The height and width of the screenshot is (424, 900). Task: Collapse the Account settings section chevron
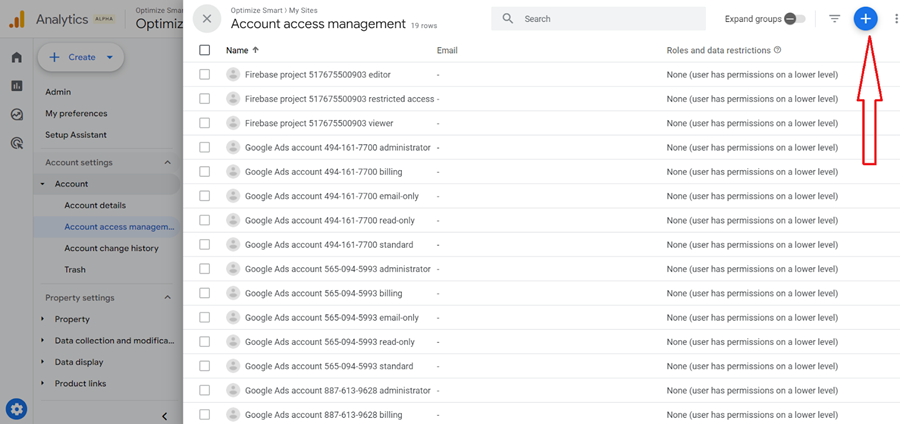(x=168, y=162)
